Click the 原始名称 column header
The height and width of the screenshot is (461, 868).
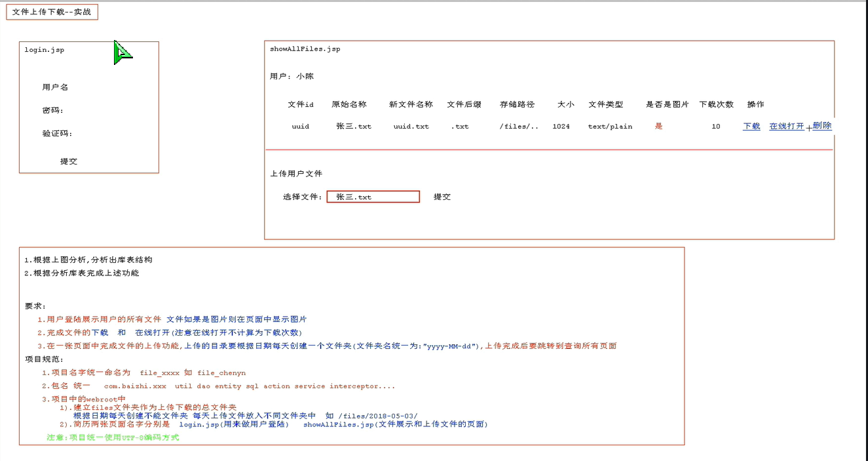click(349, 104)
